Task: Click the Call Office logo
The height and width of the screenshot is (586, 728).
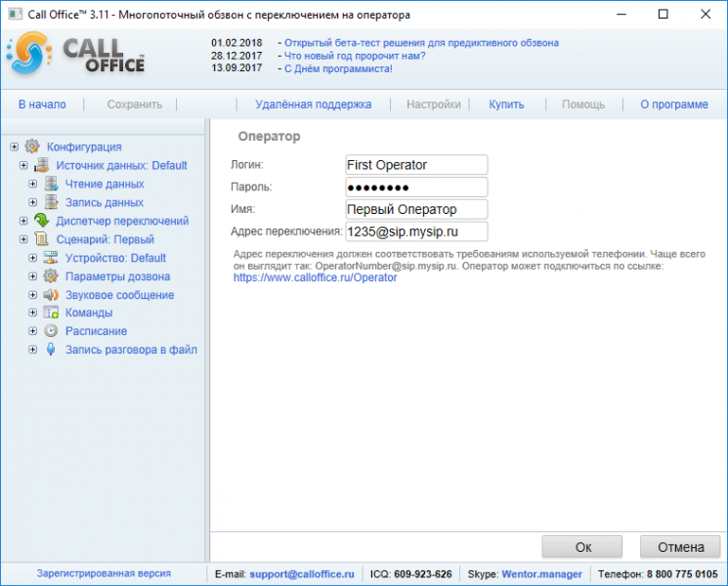Action: tap(76, 55)
